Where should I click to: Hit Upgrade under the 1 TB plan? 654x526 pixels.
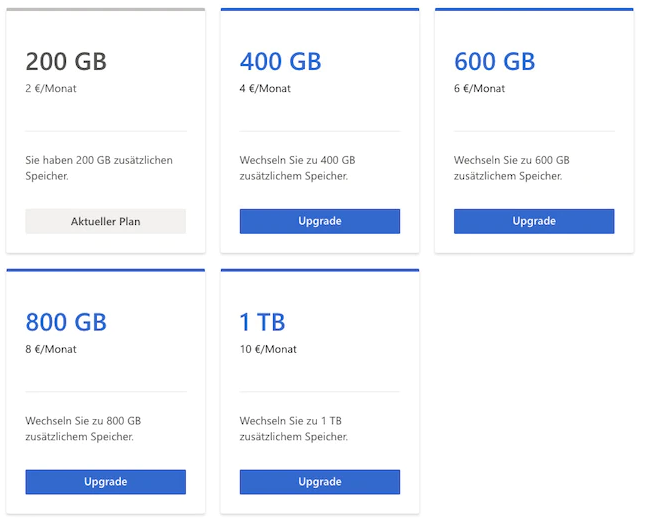coord(319,482)
